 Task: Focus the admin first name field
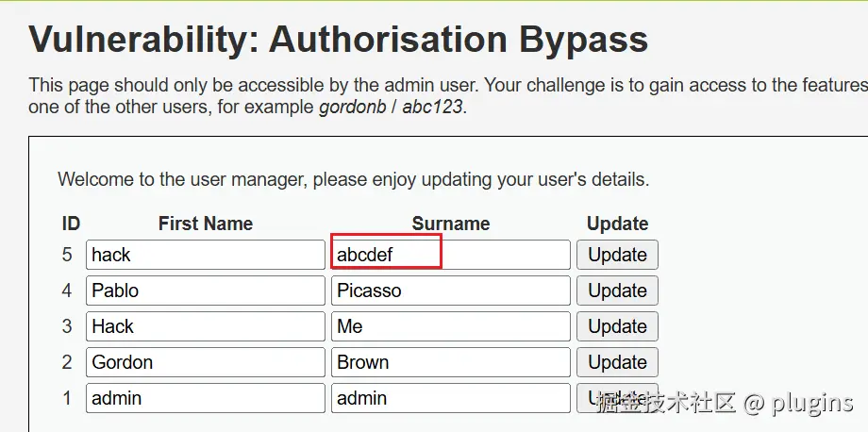click(x=205, y=398)
